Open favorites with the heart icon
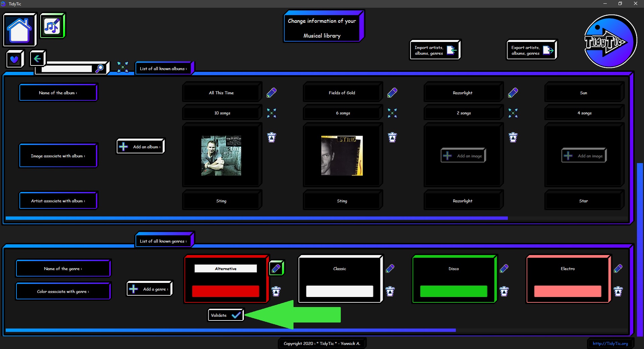Screen dimensions: 644x349 [14, 59]
